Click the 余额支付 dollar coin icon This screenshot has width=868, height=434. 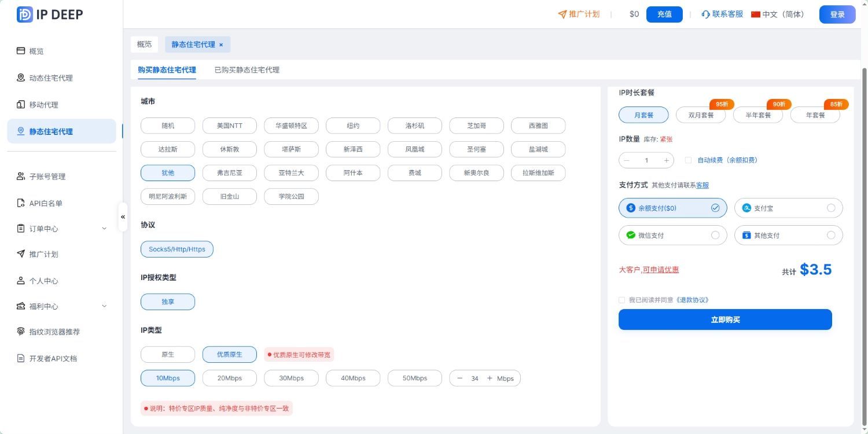(631, 208)
